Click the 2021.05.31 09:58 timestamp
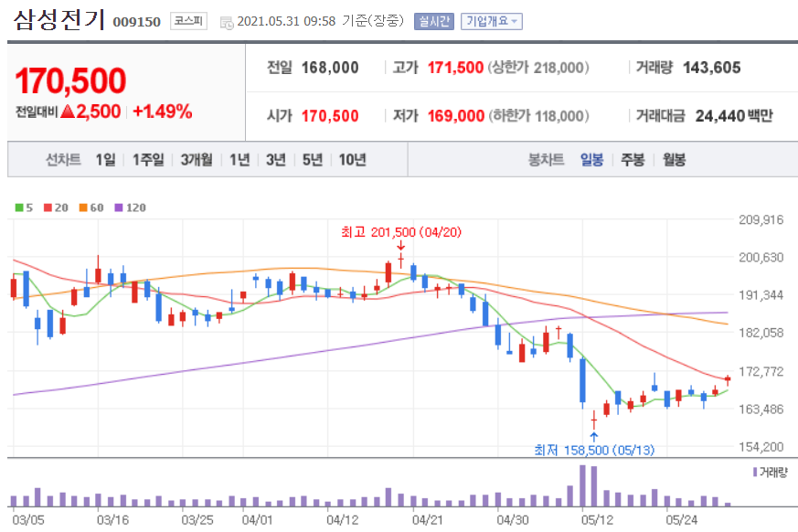 pos(286,21)
